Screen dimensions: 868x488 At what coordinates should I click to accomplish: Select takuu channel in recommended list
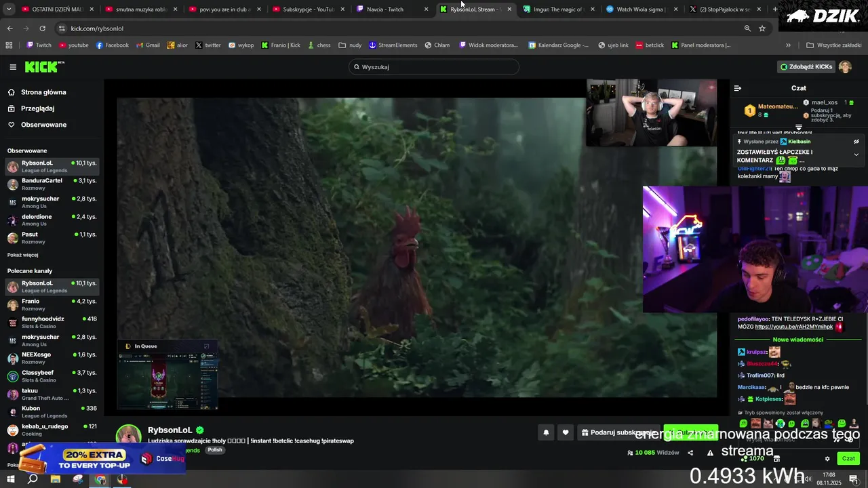coord(52,394)
